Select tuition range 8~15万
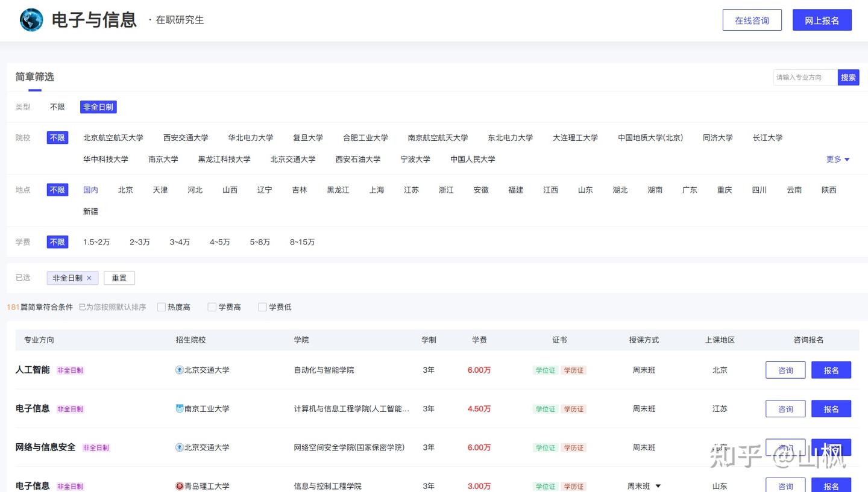Screen dimensions: 868x492 [302, 242]
